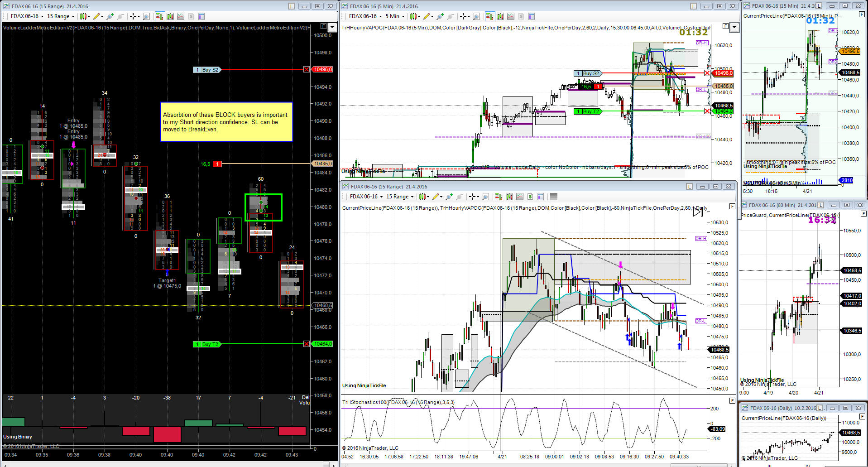Screen dimensions: 868x467
Task: Cancel Buy S2 order on left ladder chart
Action: [x=307, y=69]
